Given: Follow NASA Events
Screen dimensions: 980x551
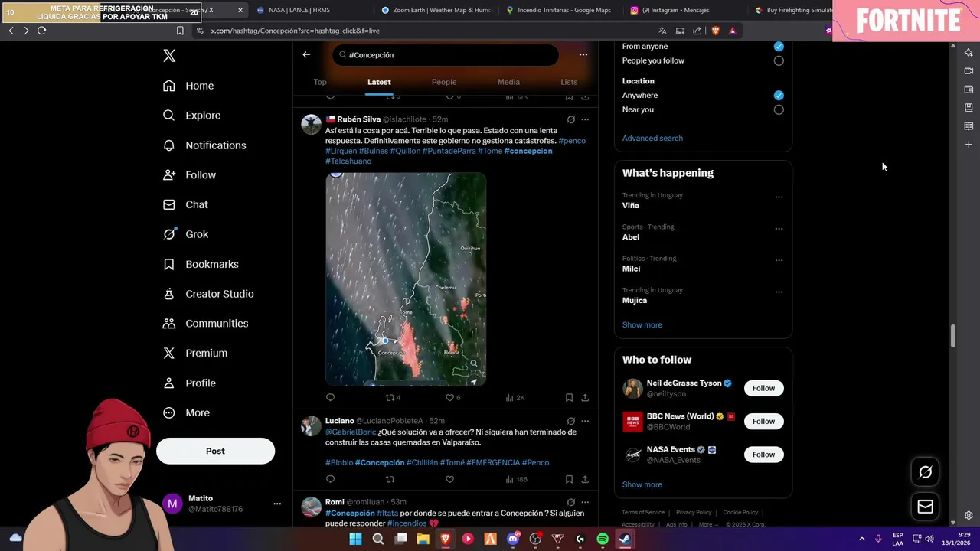Looking at the screenshot, I should pyautogui.click(x=763, y=455).
